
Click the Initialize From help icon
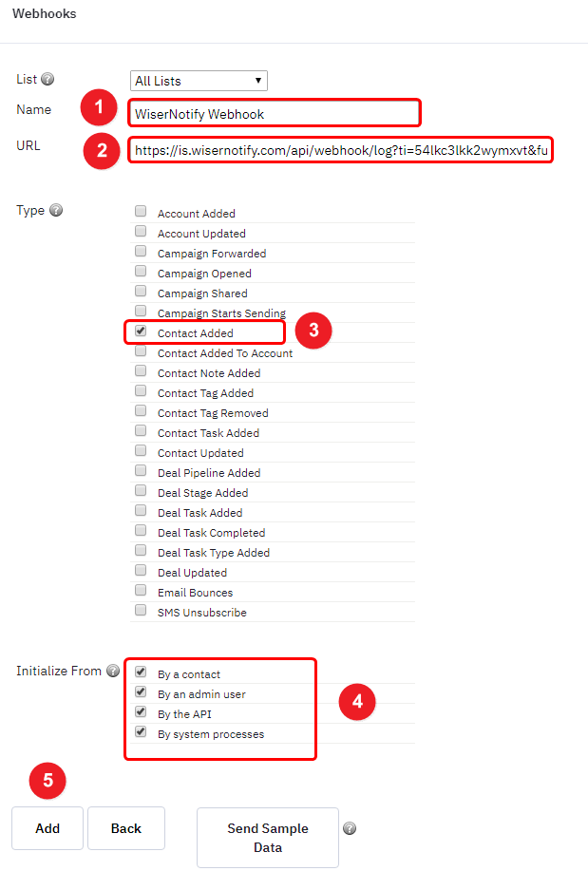(x=113, y=671)
